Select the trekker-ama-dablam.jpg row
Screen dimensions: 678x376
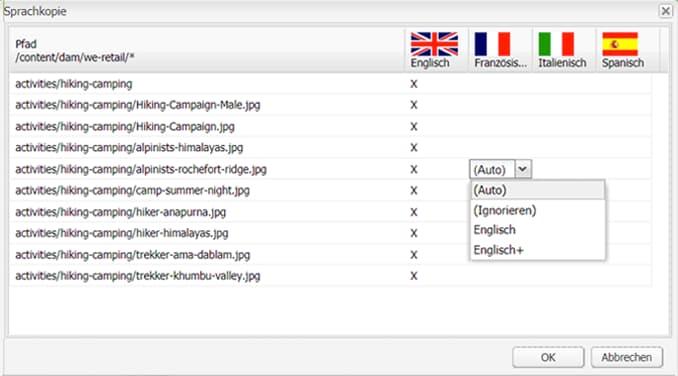coord(330,255)
